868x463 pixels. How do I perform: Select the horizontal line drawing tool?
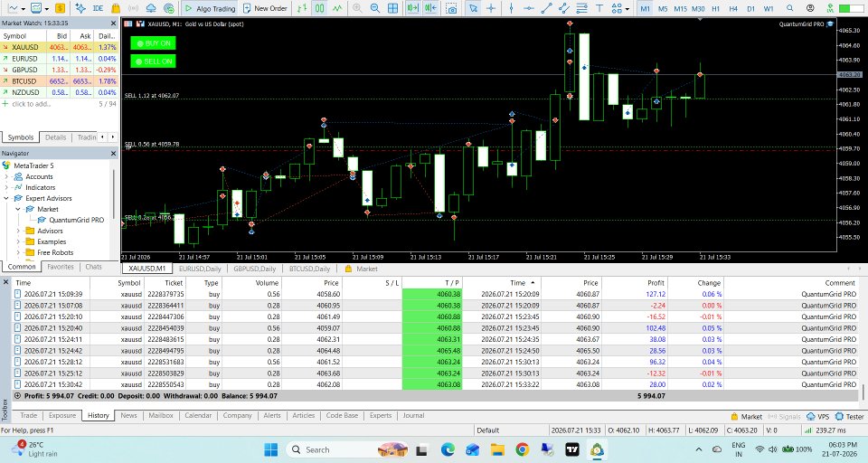tap(529, 8)
